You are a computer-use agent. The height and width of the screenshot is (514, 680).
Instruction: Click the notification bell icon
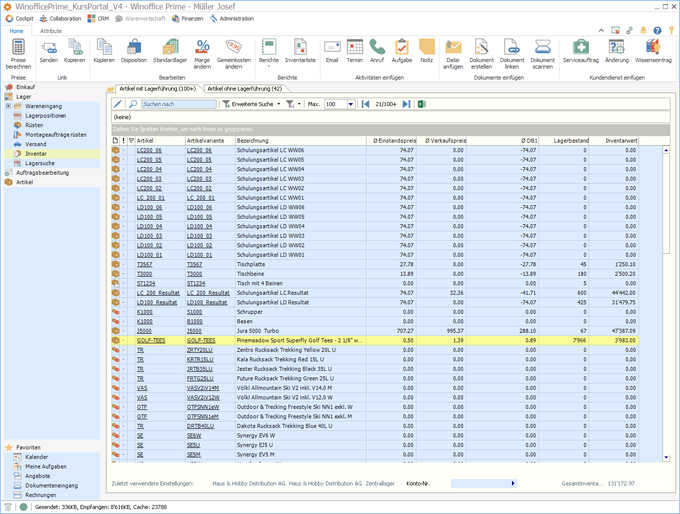pos(643,30)
